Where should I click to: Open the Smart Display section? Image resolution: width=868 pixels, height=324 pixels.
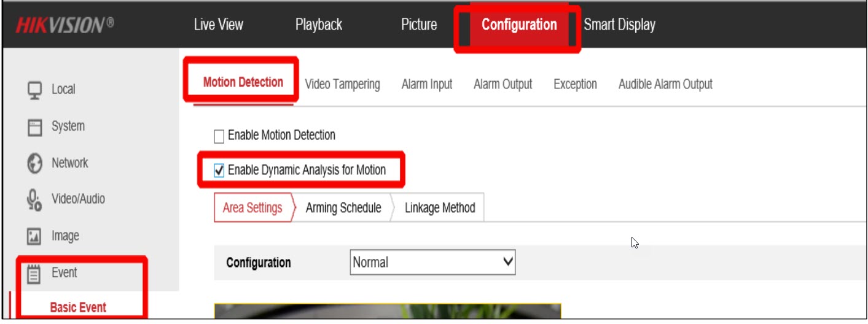(619, 25)
